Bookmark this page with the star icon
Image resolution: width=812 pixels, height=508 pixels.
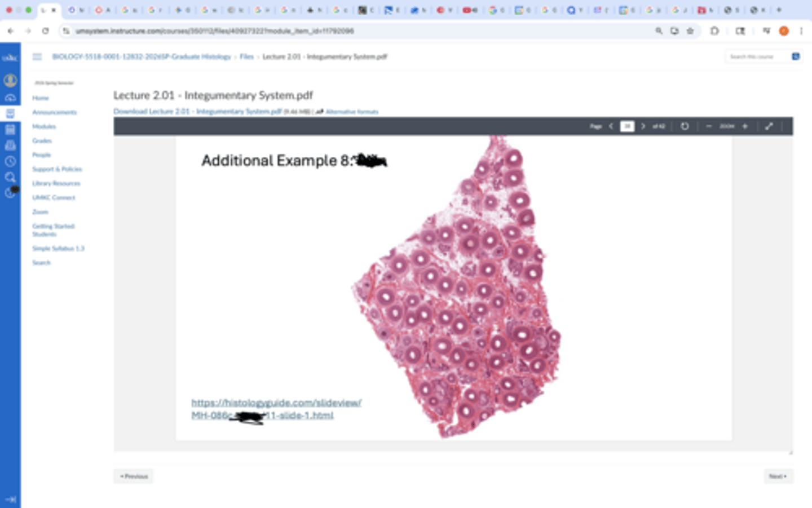(x=690, y=31)
